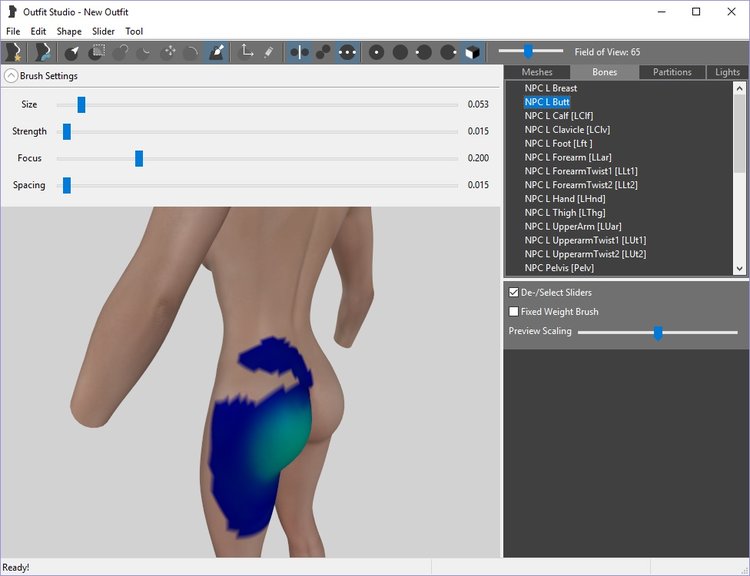Click the Preview Scaling slider handle
The image size is (750, 576).
click(658, 333)
